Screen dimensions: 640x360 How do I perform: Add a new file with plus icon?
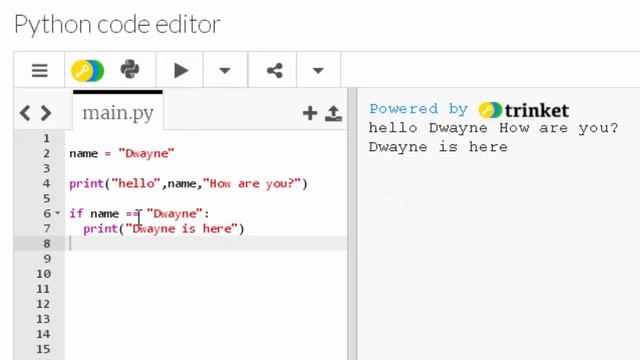310,113
